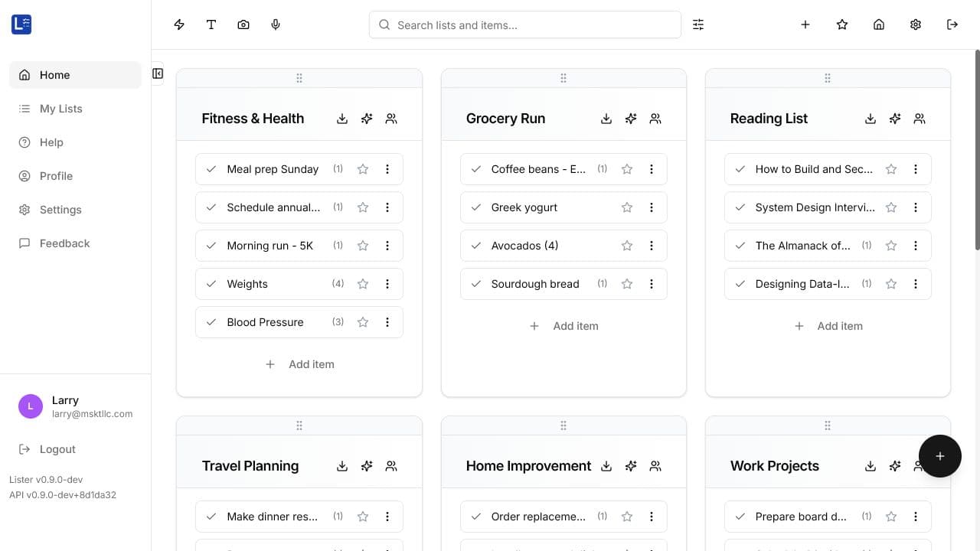This screenshot has height=551, width=980.
Task: Click the Lister app logo
Action: click(x=21, y=24)
